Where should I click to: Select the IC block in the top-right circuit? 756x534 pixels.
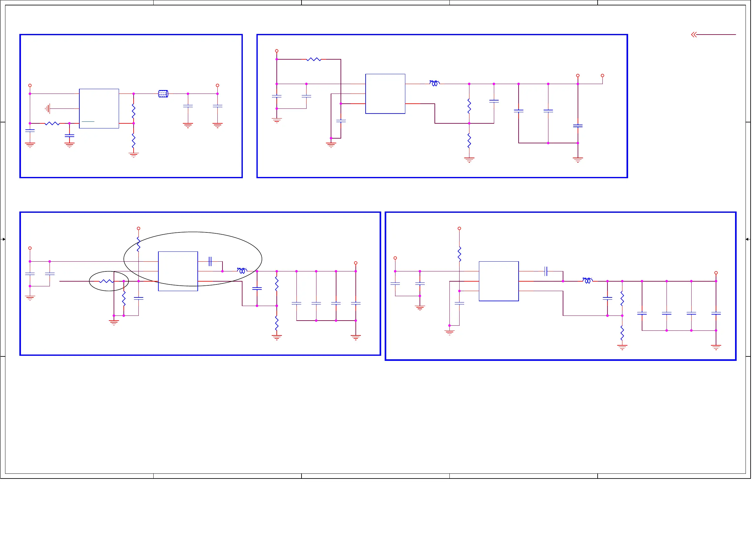pyautogui.click(x=385, y=94)
